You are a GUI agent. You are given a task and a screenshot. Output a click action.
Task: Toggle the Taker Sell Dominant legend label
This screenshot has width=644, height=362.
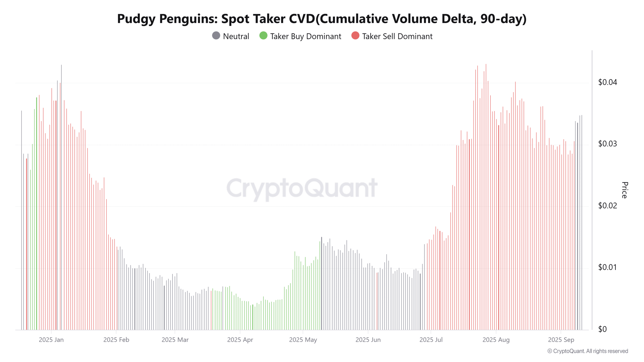[x=397, y=36]
